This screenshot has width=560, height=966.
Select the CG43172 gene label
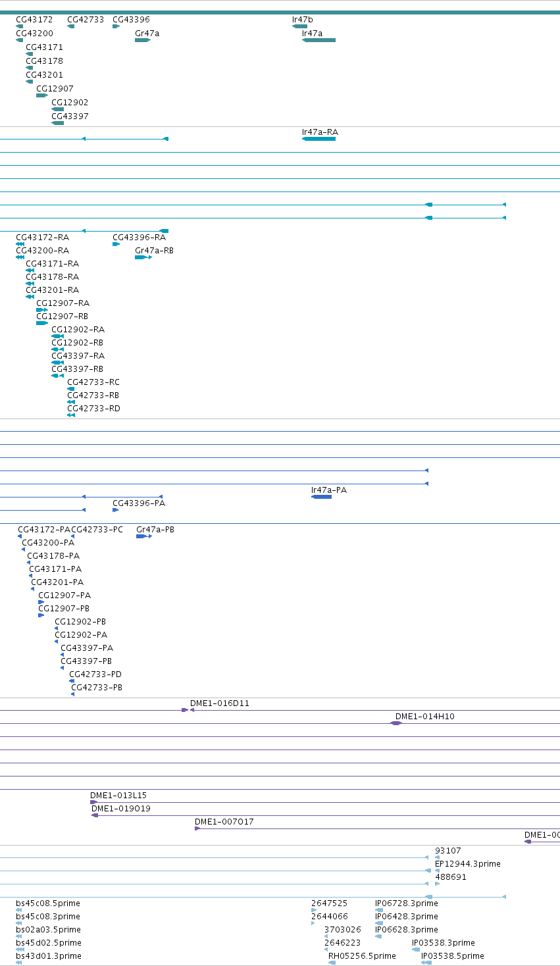point(34,20)
